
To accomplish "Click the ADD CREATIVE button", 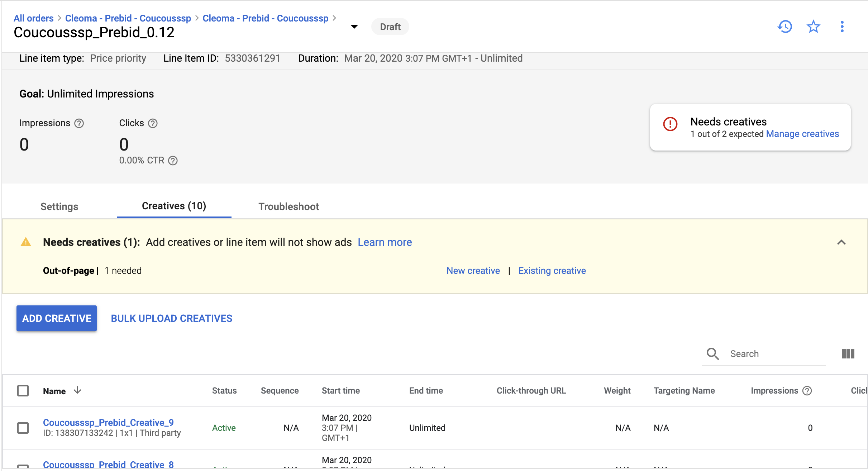I will point(56,318).
